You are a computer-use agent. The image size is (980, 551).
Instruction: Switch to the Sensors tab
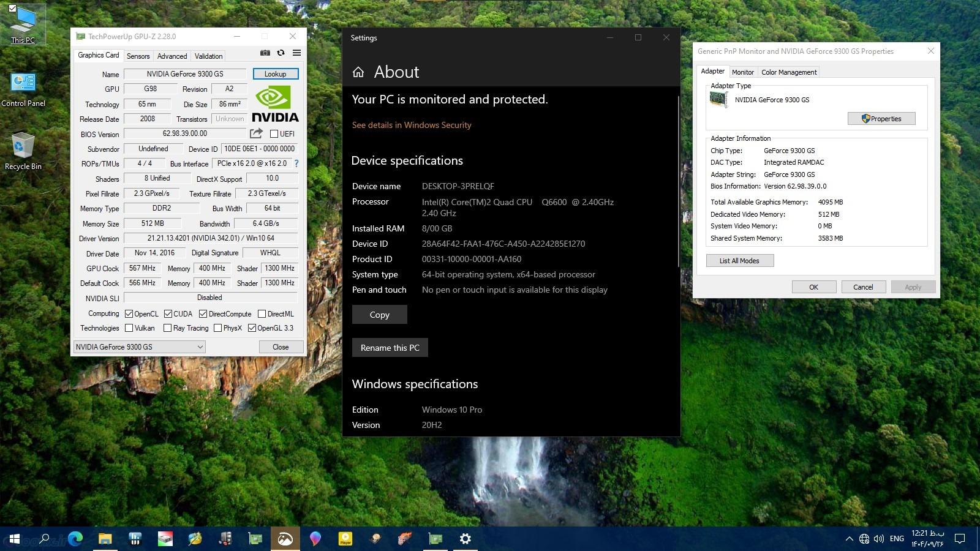coord(138,56)
